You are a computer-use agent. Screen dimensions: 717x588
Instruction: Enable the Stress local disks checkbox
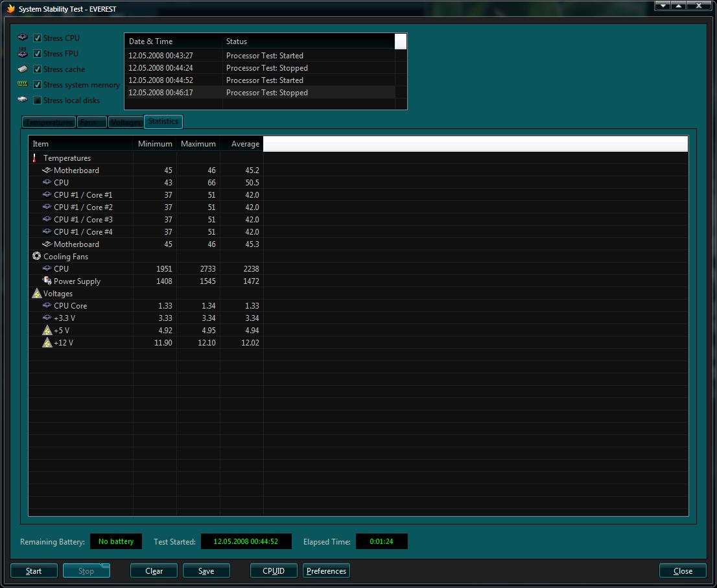click(x=38, y=100)
